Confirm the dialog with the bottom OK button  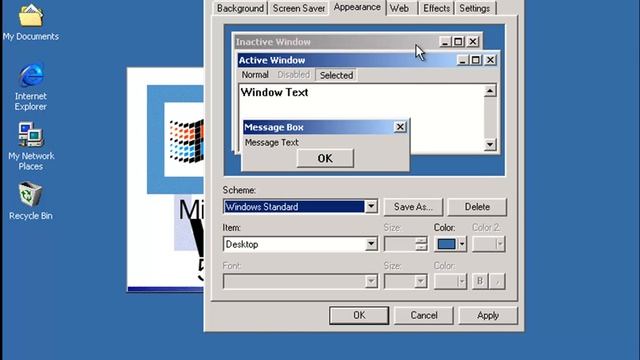(359, 315)
